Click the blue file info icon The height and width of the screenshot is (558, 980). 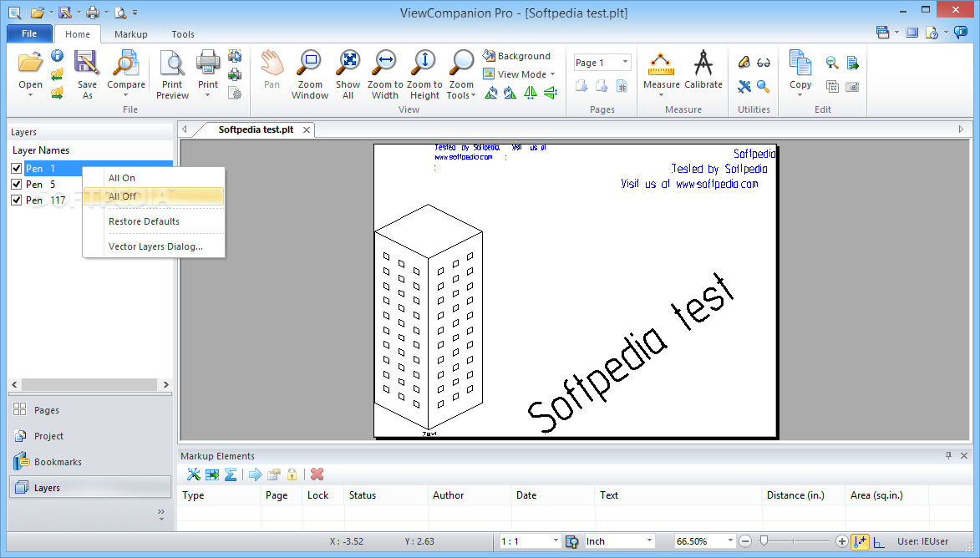pos(57,56)
